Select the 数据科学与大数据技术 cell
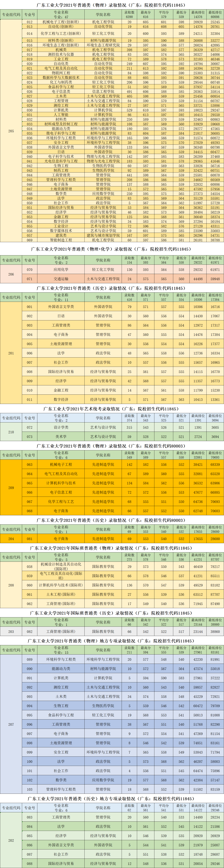The height and width of the screenshot is (868, 224). coord(61,78)
